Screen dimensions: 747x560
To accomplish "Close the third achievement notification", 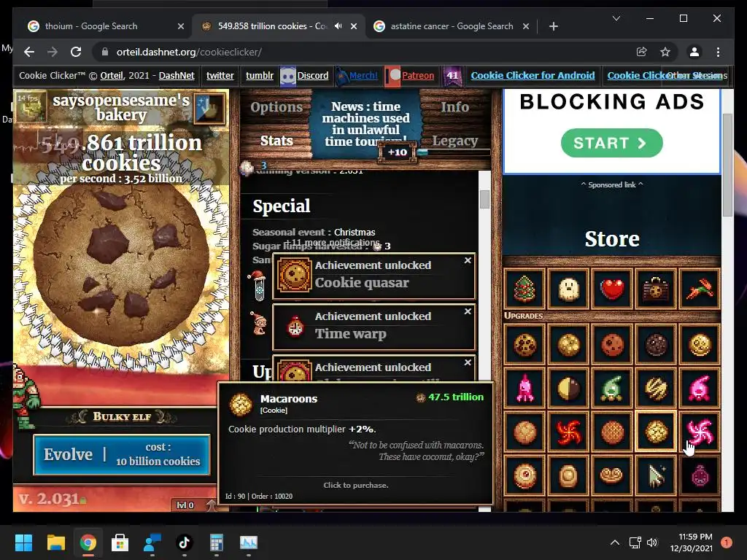I will [468, 362].
